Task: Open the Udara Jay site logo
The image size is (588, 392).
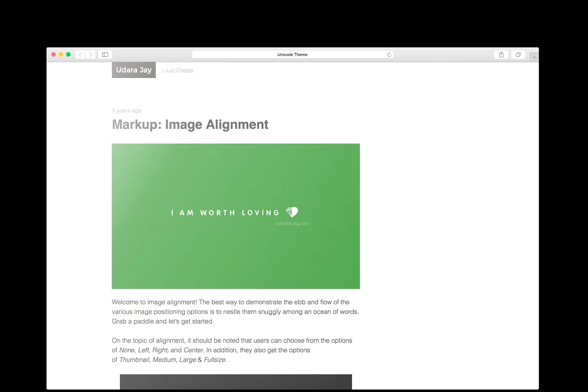Action: [x=134, y=70]
